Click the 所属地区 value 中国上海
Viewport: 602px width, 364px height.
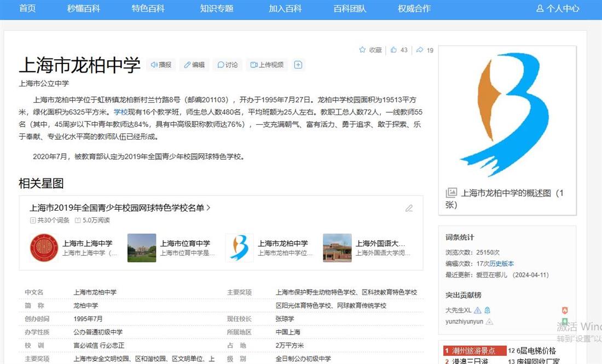(x=288, y=332)
